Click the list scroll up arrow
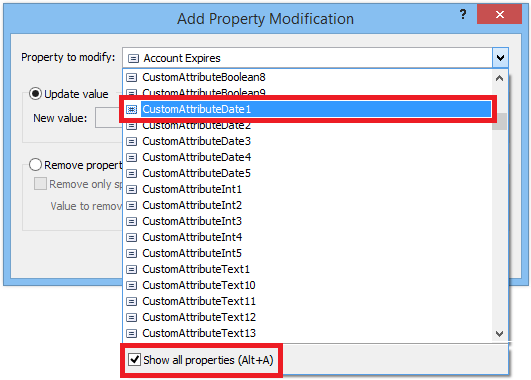Screen dimensions: 531x380 [x=499, y=78]
